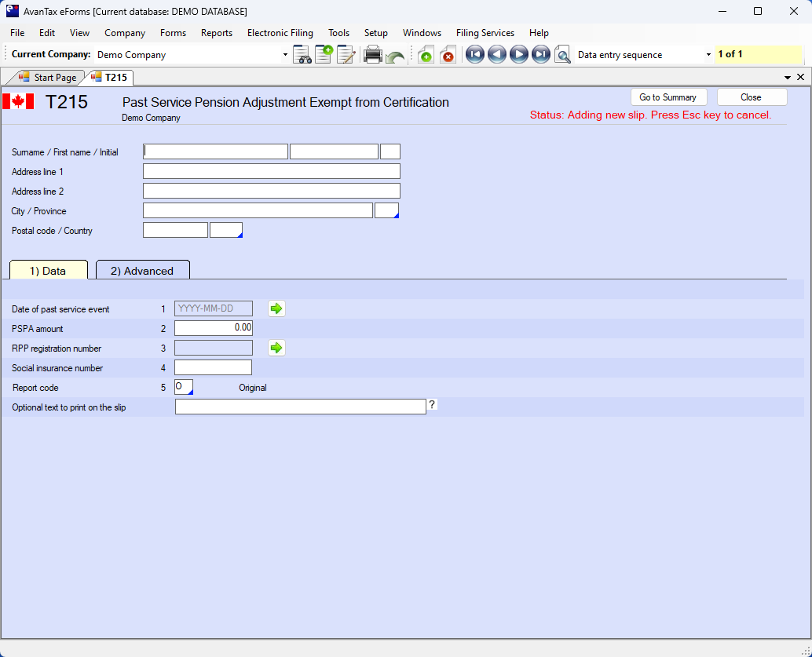Screen dimensions: 812x657
Task: Jump to the first slip record
Action: tap(474, 55)
